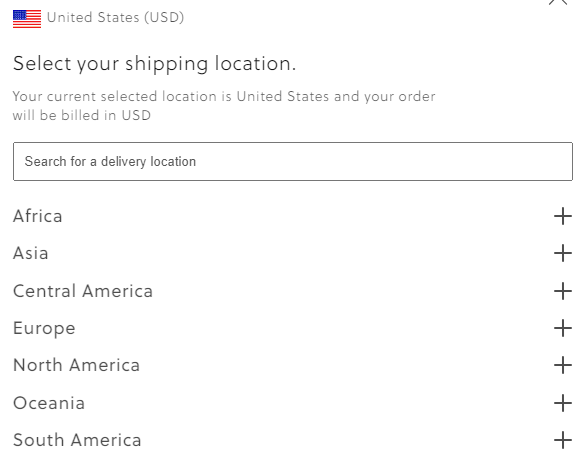The width and height of the screenshot is (586, 459).
Task: Select the Europe region label
Action: pos(44,328)
